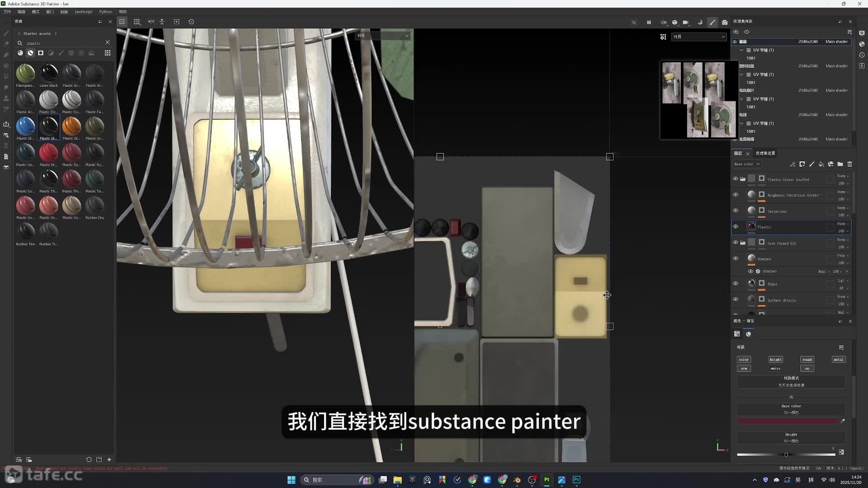Open the 材质 display mode dropdown
The width and height of the screenshot is (868, 488).
point(698,37)
